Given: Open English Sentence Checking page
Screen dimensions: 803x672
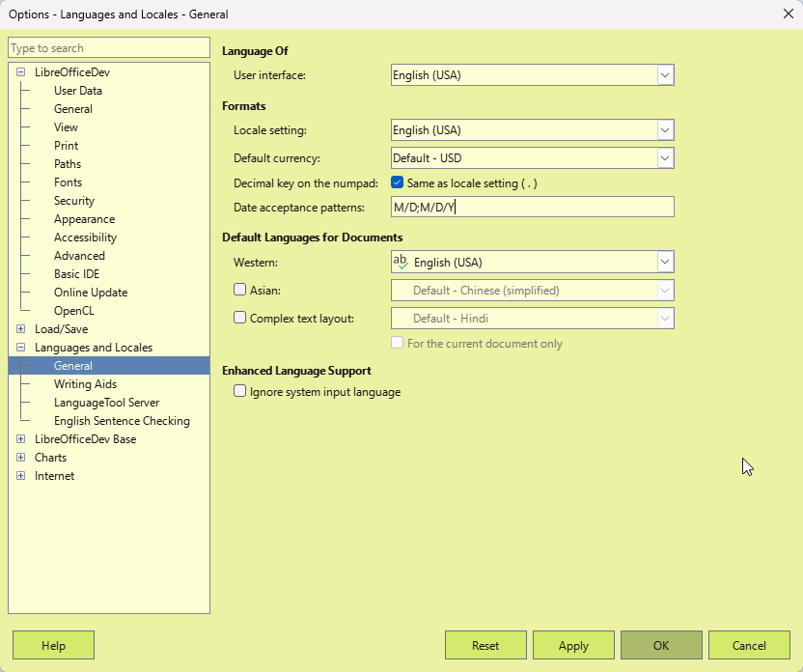Looking at the screenshot, I should [122, 421].
